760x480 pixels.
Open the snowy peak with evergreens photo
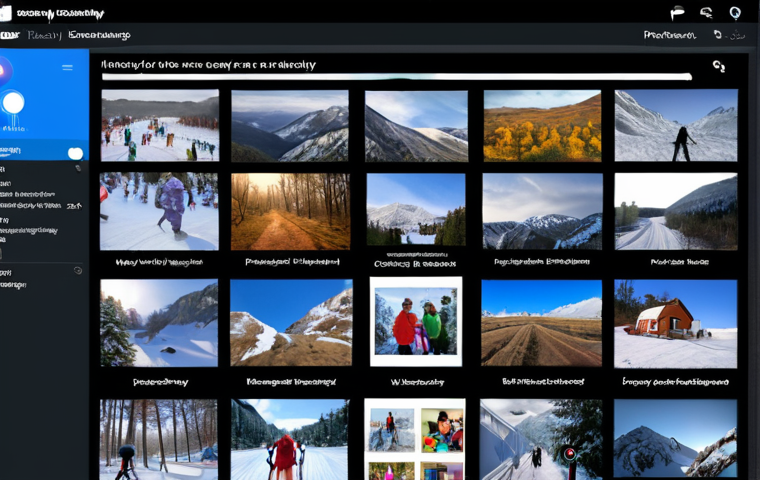416,209
